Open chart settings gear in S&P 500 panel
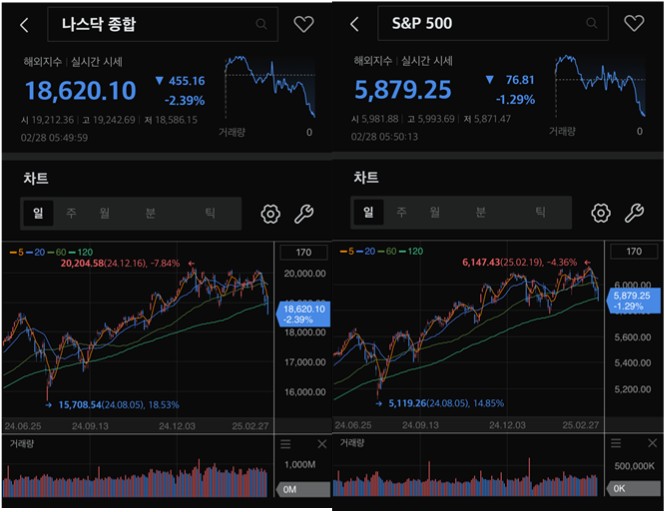 pos(601,213)
